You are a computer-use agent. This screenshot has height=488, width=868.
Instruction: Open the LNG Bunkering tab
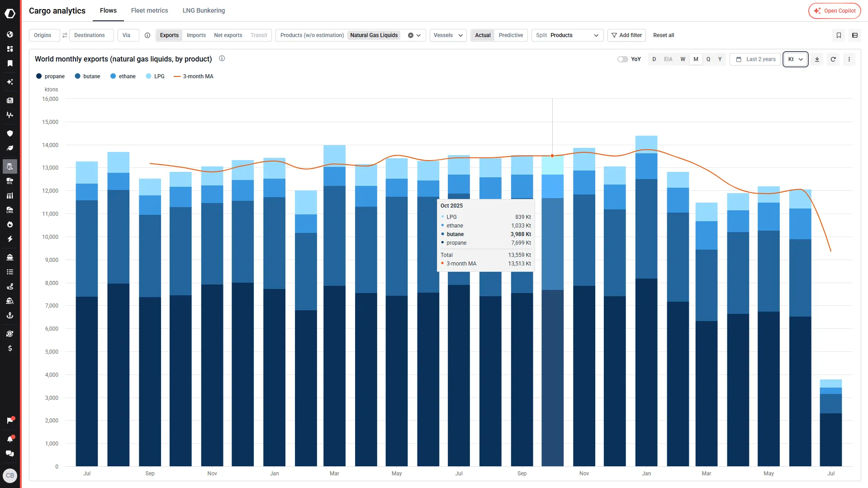click(204, 10)
